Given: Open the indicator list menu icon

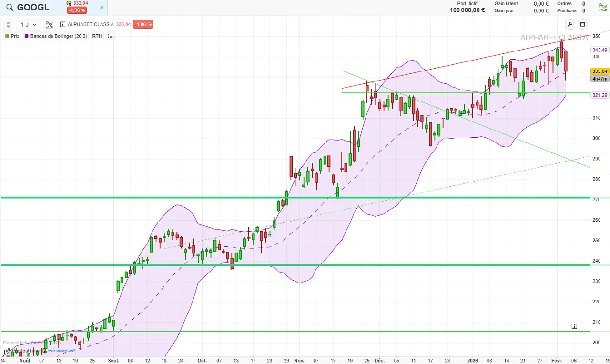Looking at the screenshot, I should tap(111, 36).
